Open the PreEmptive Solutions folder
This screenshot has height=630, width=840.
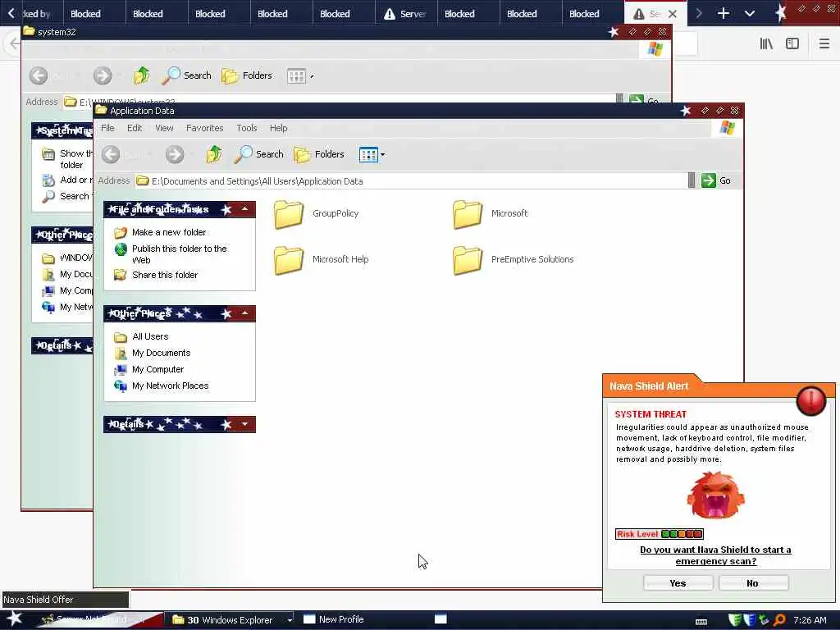514,260
